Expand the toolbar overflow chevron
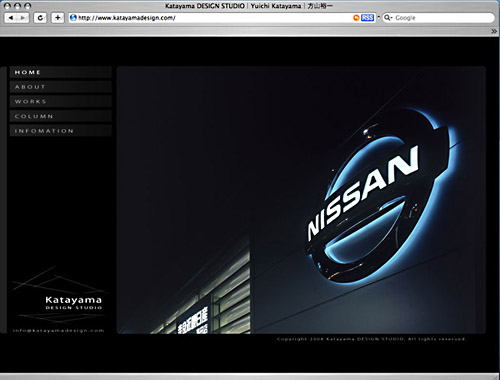500x380 pixels. pyautogui.click(x=494, y=31)
